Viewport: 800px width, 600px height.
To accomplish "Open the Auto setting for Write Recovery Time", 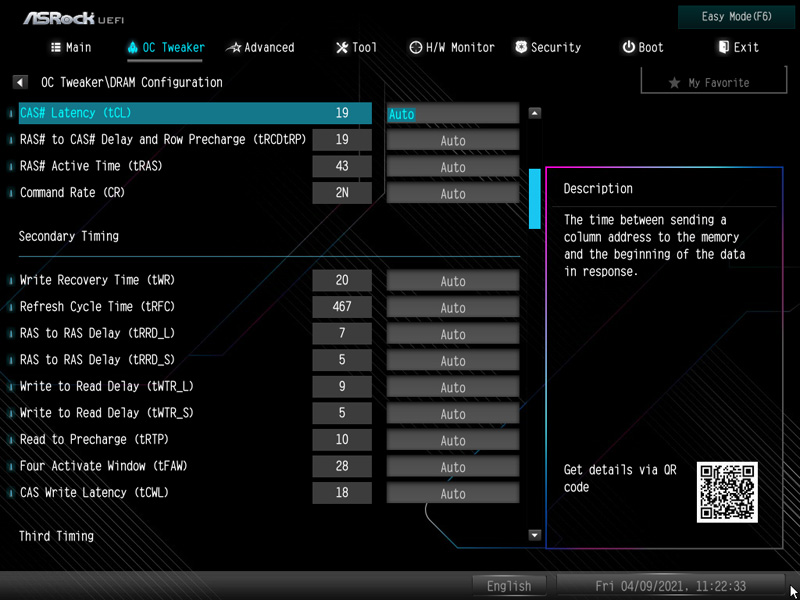I will (453, 281).
